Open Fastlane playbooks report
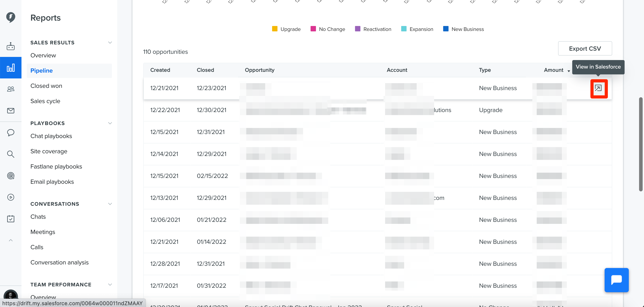This screenshot has height=307, width=644. (x=56, y=166)
